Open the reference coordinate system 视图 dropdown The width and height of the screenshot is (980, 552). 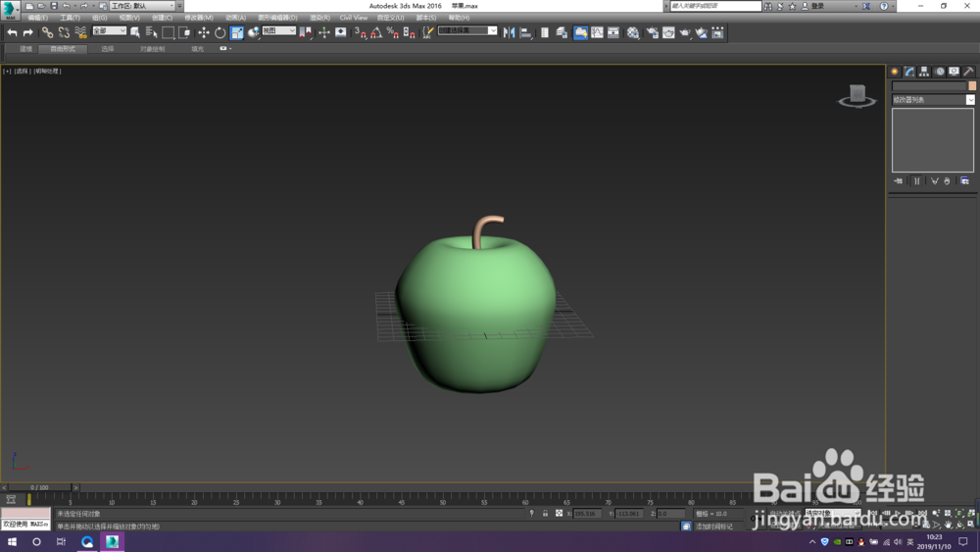(278, 30)
